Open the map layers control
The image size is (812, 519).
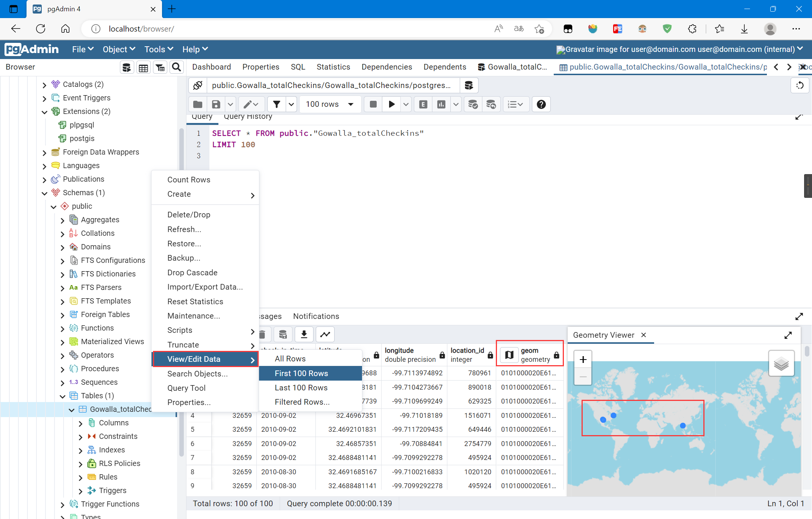point(781,363)
